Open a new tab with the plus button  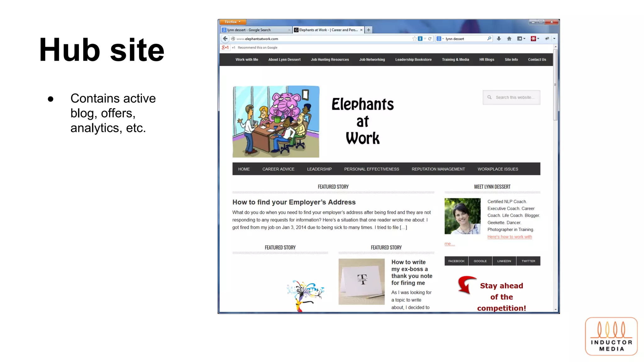coord(369,30)
